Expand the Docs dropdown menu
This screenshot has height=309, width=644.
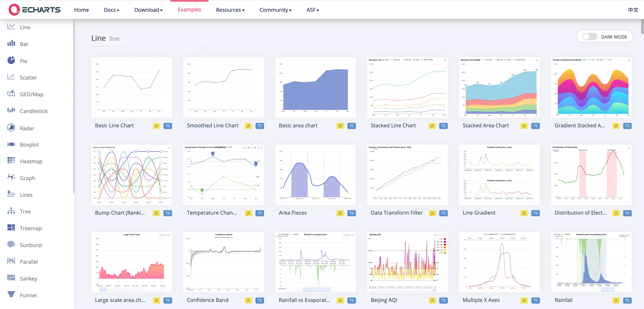(111, 10)
